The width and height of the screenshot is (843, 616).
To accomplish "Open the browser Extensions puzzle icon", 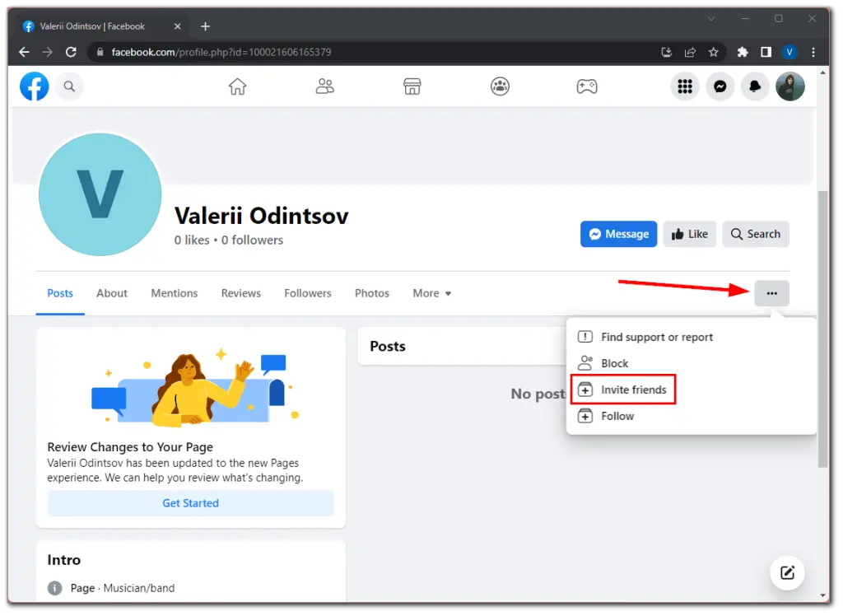I will tap(743, 52).
